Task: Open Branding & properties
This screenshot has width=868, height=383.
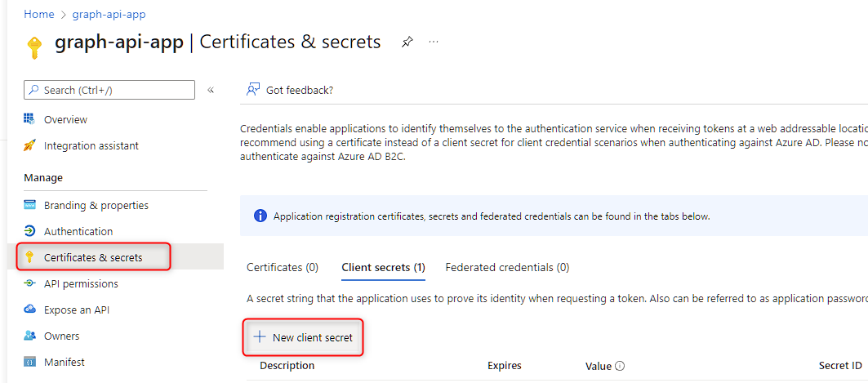Action: 96,205
